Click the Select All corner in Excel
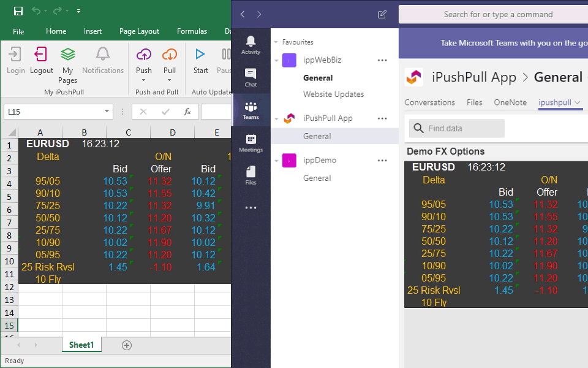The height and width of the screenshot is (368, 588). coord(11,132)
